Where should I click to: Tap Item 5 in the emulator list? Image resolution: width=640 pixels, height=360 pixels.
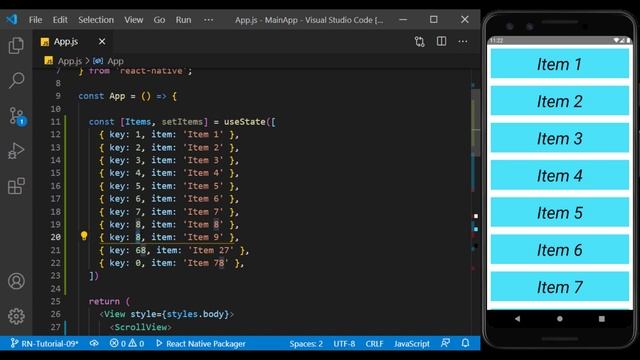point(560,212)
